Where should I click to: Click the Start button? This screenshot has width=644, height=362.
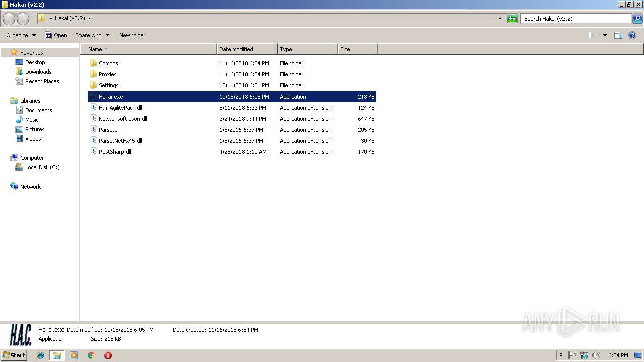click(14, 355)
